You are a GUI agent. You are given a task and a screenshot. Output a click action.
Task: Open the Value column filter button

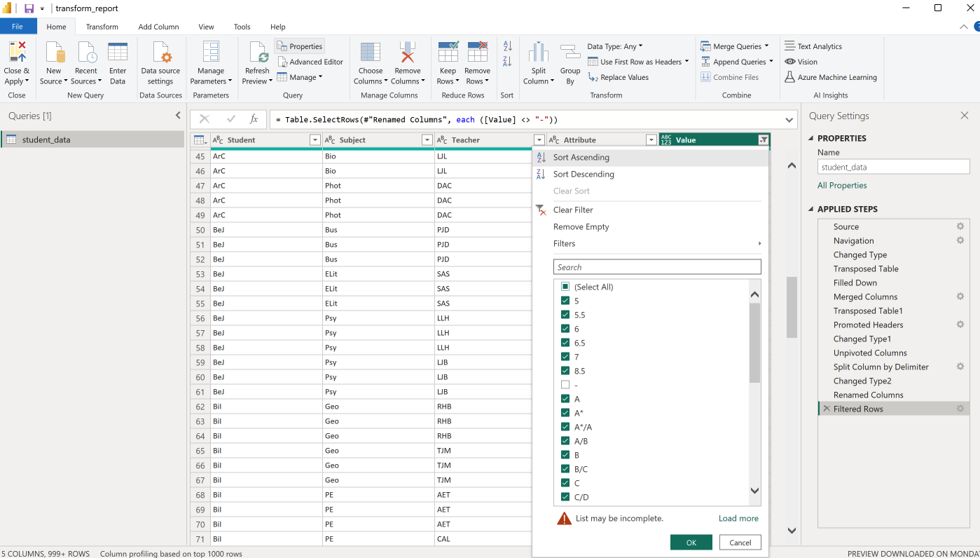pos(763,140)
